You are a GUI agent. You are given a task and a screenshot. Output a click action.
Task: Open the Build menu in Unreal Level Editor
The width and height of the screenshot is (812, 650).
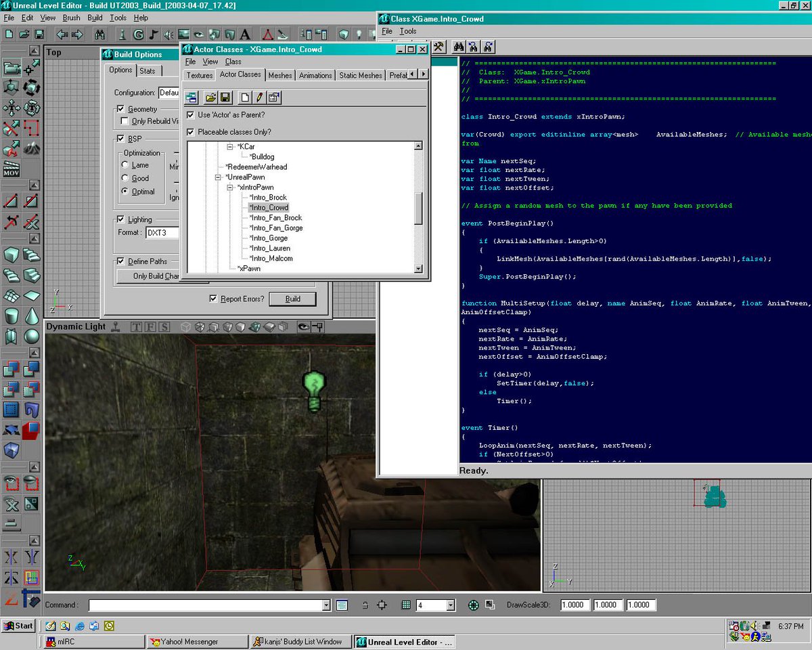[95, 18]
